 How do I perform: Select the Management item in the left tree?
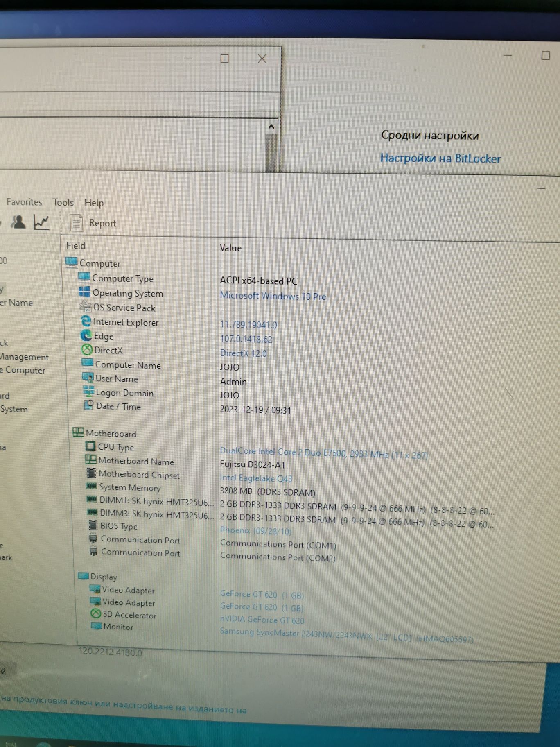pos(24,357)
